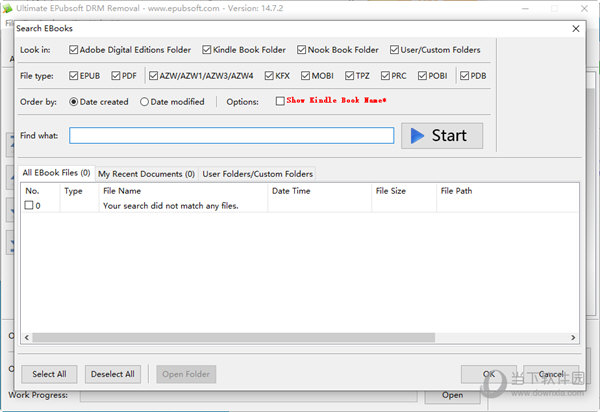Toggle the PDB file type
The height and width of the screenshot is (412, 600).
pyautogui.click(x=464, y=76)
